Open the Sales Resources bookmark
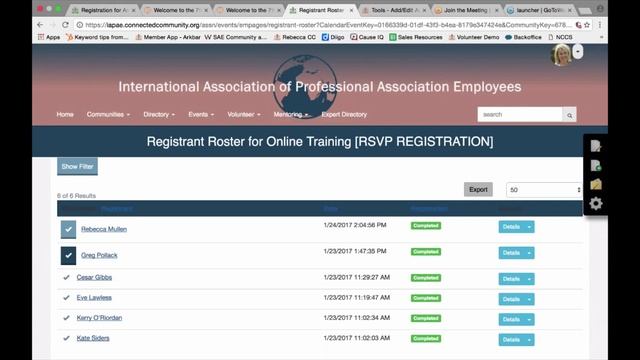 click(416, 37)
